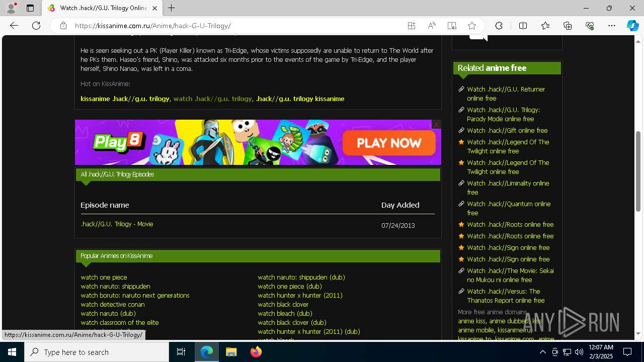Open watch black clover link
Screen dimensions: 644x362
pyautogui.click(x=283, y=304)
